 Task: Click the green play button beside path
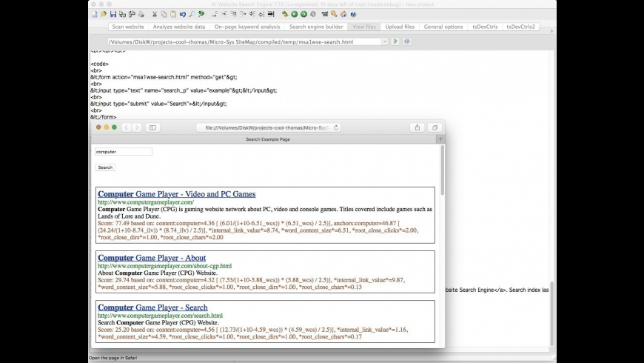[x=395, y=41]
